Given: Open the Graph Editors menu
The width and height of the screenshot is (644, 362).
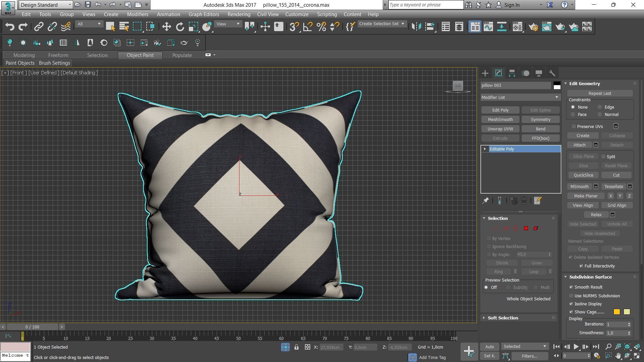Looking at the screenshot, I should (204, 14).
